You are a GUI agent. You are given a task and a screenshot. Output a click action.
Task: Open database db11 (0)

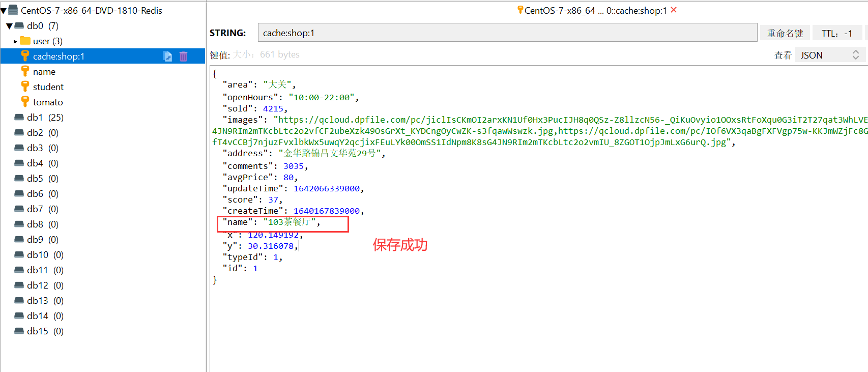(45, 270)
